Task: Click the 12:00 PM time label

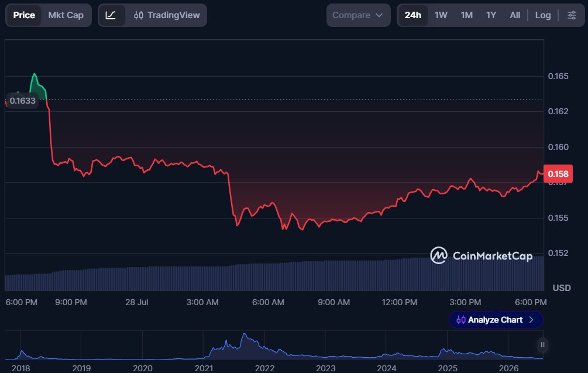Action: pos(400,302)
